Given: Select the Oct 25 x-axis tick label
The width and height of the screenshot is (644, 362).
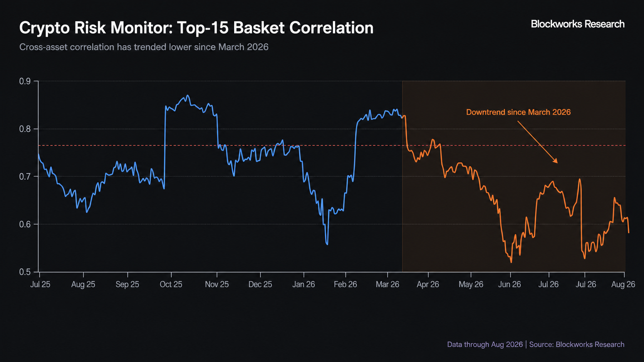Looking at the screenshot, I should 171,284.
